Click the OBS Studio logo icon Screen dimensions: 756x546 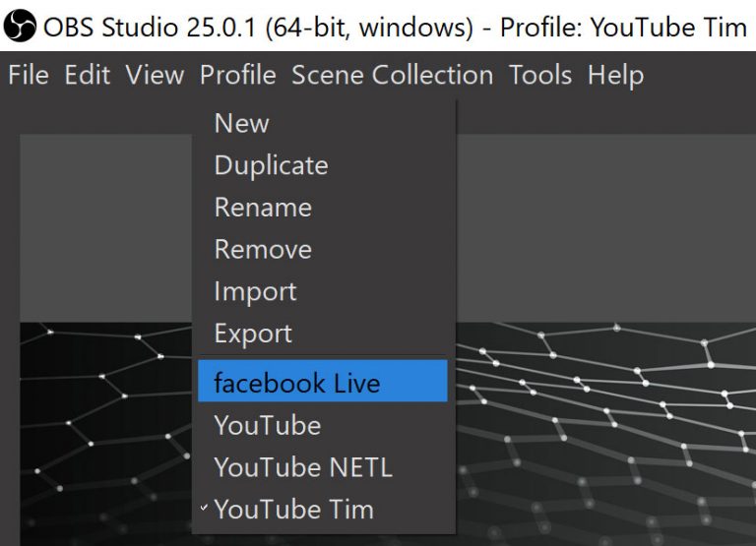[20, 27]
